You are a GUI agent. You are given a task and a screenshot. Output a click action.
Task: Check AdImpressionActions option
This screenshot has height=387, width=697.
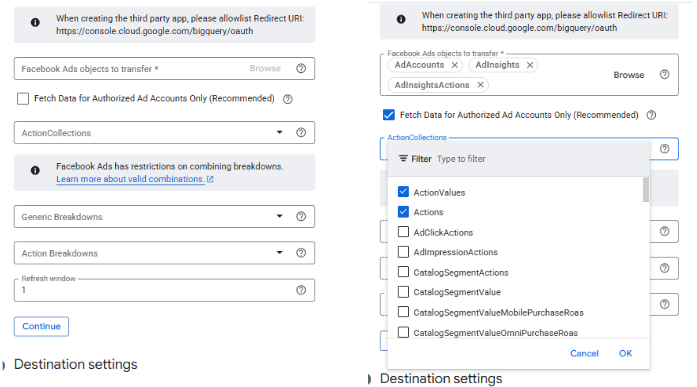[403, 251]
